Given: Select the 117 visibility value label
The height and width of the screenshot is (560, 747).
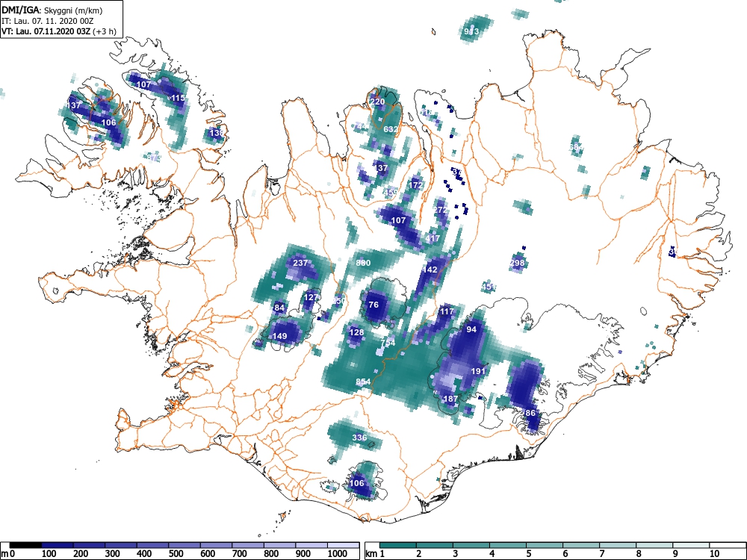Looking at the screenshot, I should click(447, 312).
